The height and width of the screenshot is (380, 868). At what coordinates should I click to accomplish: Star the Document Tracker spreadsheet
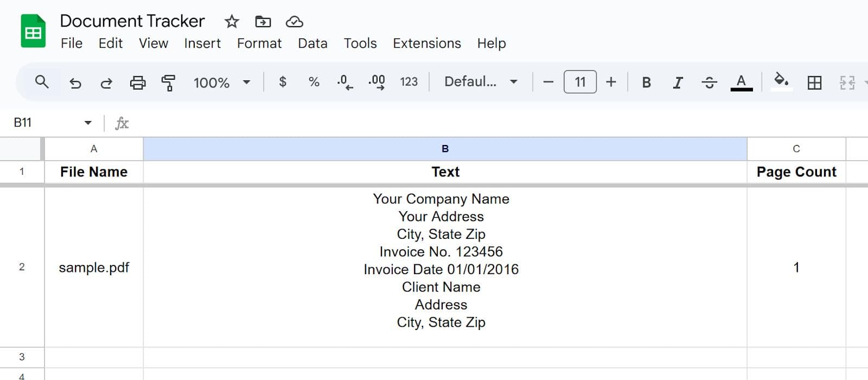pyautogui.click(x=232, y=22)
